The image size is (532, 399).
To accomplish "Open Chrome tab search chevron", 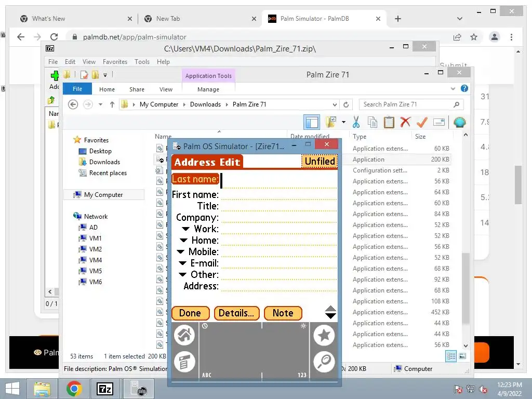I will coord(460,19).
